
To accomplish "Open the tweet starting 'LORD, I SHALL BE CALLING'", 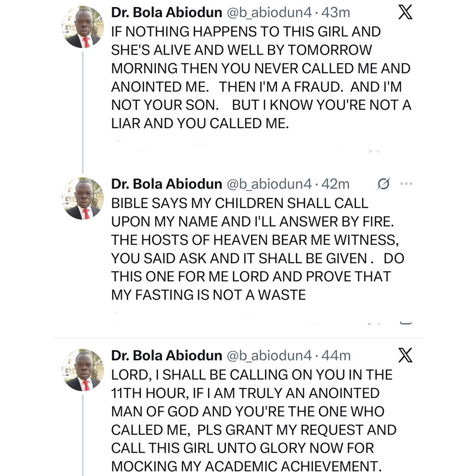I will coord(253,421).
